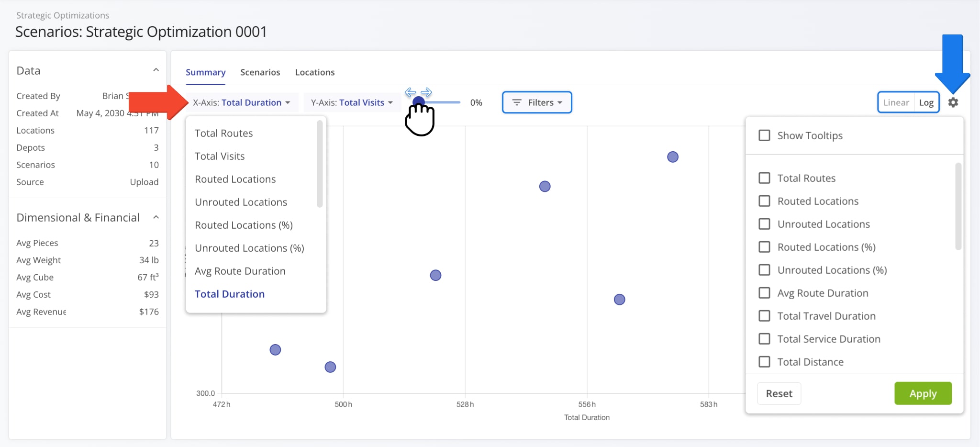
Task: Switch to the Scenarios tab
Action: tap(260, 72)
